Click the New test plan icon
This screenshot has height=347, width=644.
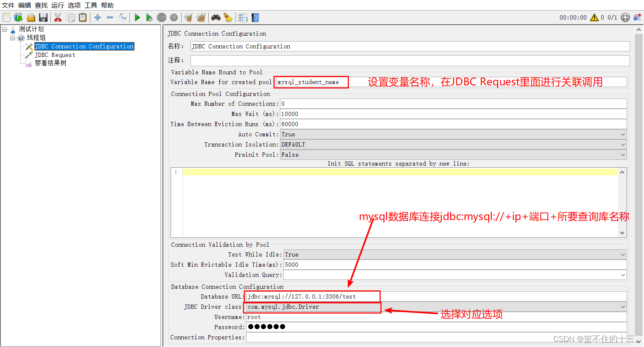(x=6, y=17)
